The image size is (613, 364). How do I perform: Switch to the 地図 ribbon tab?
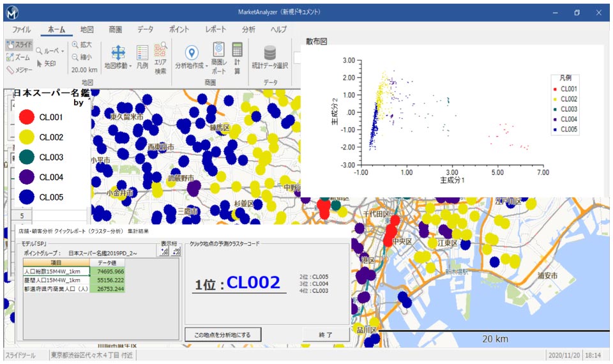click(x=87, y=29)
